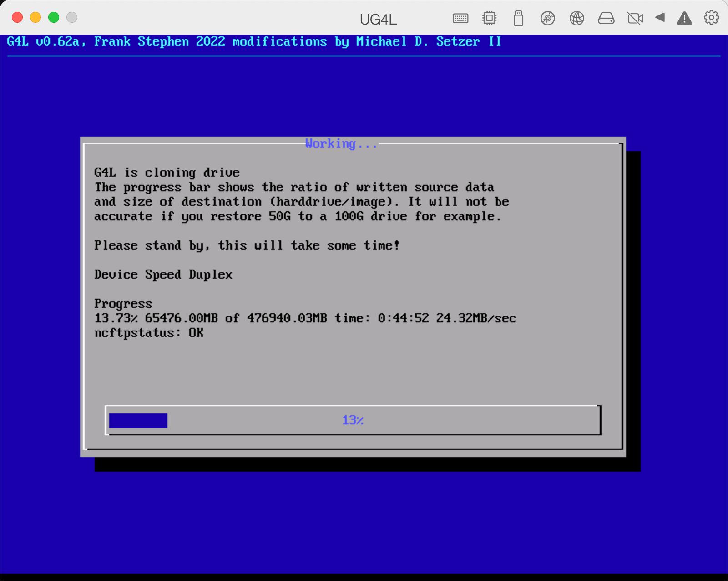This screenshot has height=581, width=728.
Task: Open the USB device icon menu
Action: coord(518,18)
